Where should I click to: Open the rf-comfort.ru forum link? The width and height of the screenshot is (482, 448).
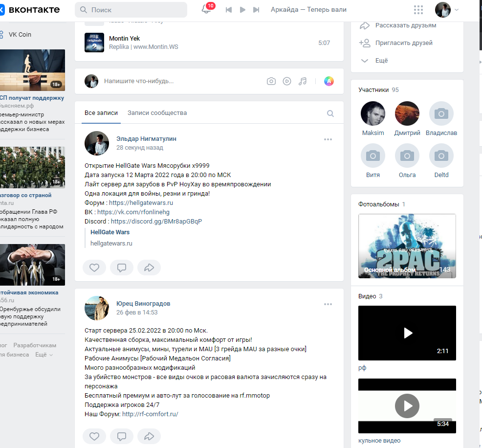tap(150, 414)
